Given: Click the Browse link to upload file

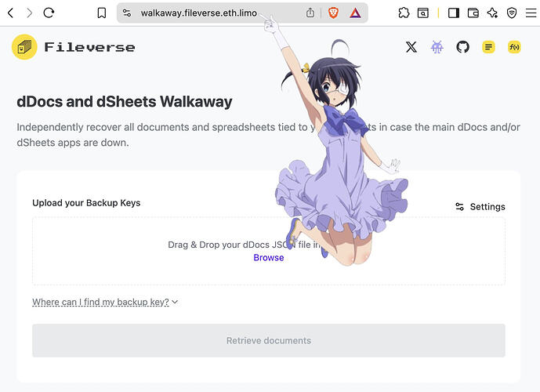Looking at the screenshot, I should (x=269, y=258).
